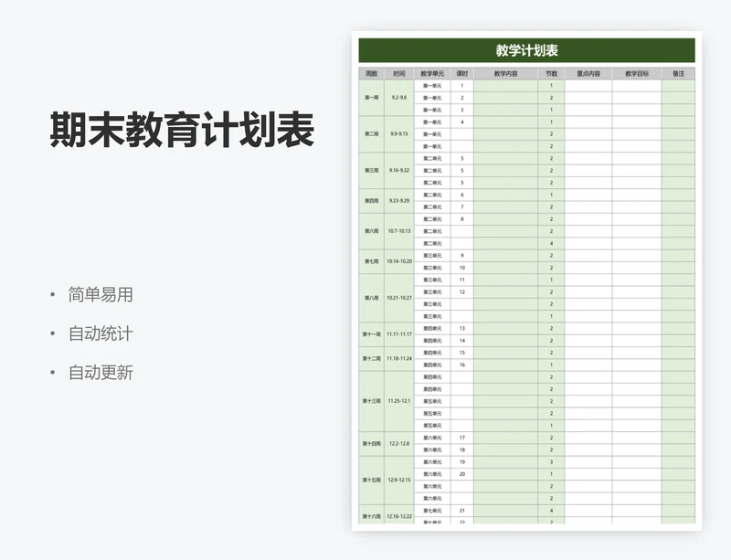
Task: Select the 教学单元 column header
Action: 432,74
